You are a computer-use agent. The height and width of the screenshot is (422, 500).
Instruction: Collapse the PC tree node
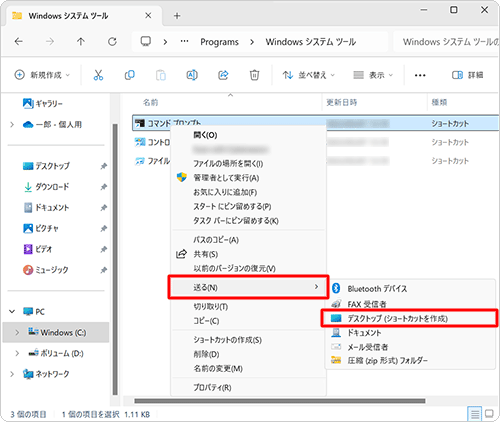pyautogui.click(x=12, y=312)
